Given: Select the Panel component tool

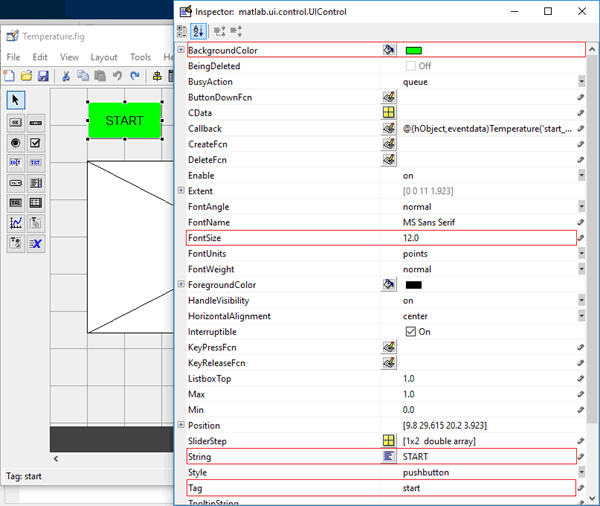Looking at the screenshot, I should point(36,223).
